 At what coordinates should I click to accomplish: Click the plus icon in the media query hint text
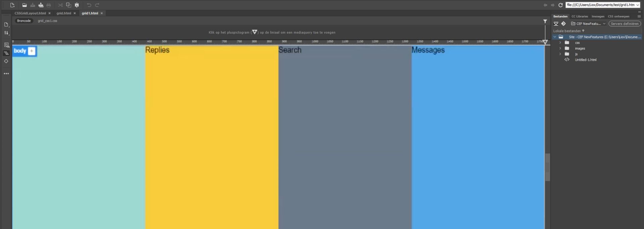coord(255,32)
